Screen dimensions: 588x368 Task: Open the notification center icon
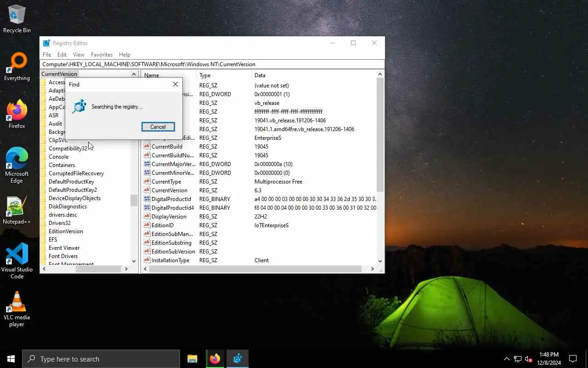(x=573, y=359)
